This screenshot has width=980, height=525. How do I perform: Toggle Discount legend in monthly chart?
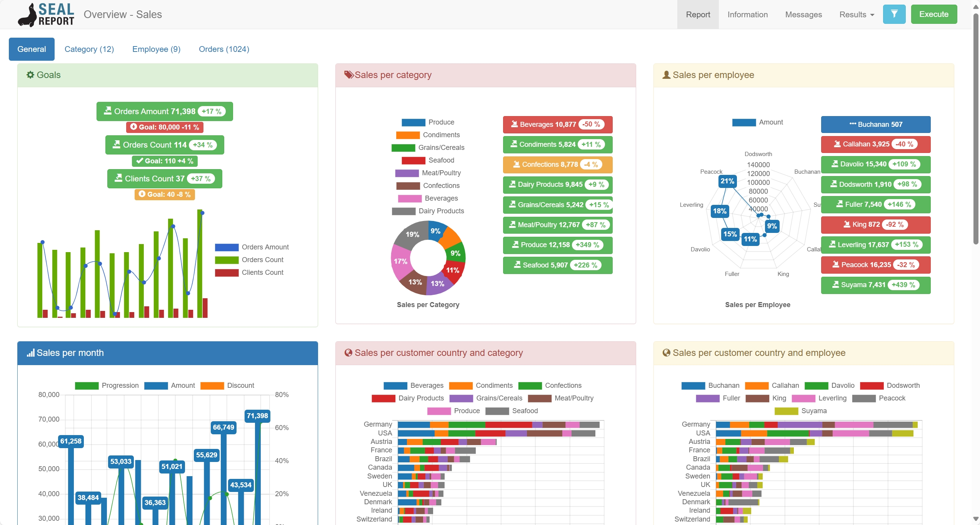tap(227, 385)
